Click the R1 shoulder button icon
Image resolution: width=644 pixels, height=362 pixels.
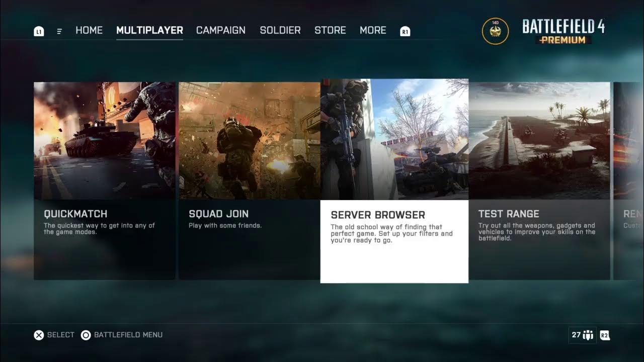tap(405, 32)
